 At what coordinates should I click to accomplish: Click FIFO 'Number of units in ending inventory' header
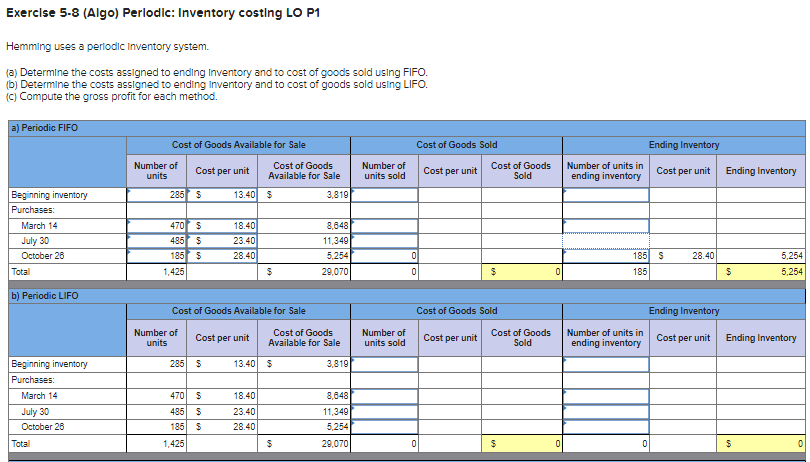(x=605, y=171)
